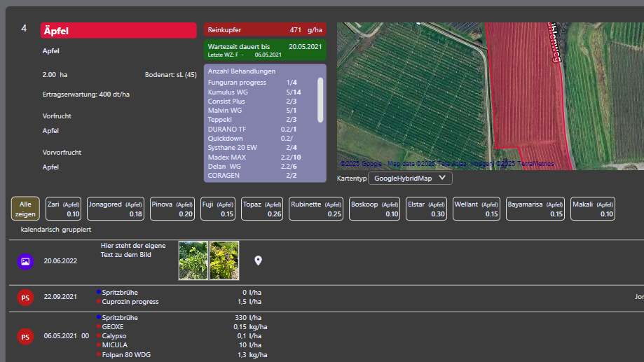644x362 pixels.
Task: Click PS icon for 22.09.2021 entry
Action: pyautogui.click(x=25, y=297)
